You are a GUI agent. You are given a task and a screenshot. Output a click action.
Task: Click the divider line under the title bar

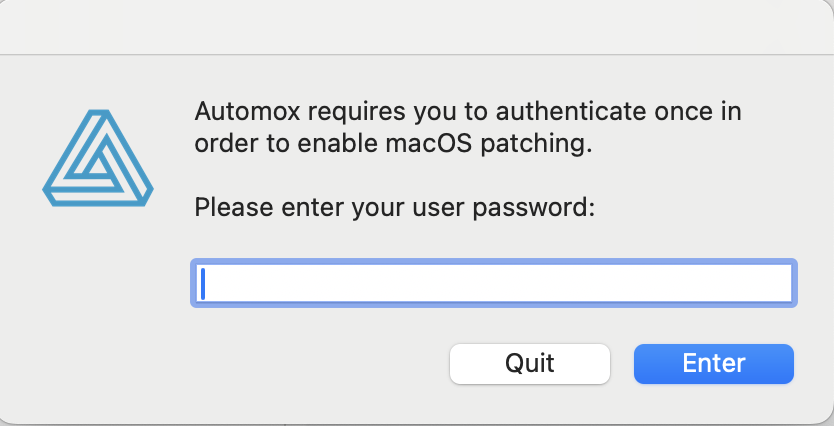(417, 54)
